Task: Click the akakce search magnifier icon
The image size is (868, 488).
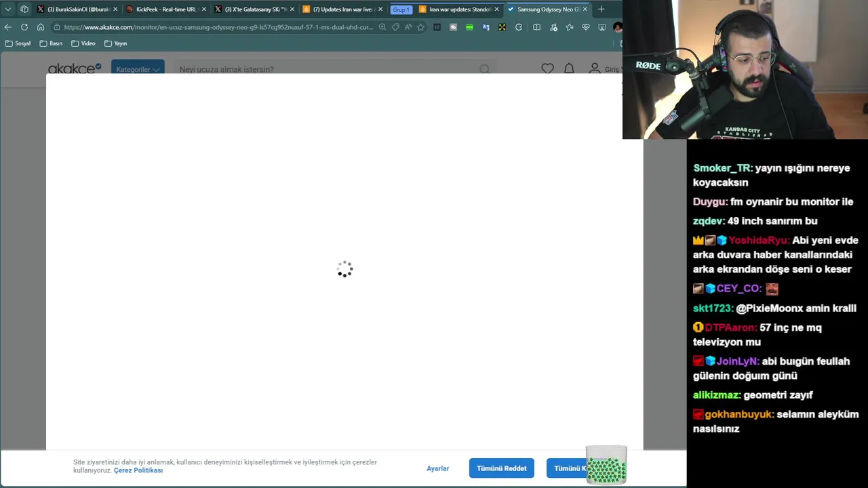Action: click(x=484, y=69)
